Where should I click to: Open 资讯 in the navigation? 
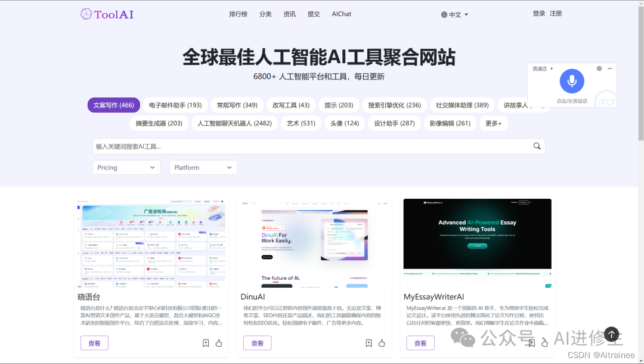[x=290, y=14]
